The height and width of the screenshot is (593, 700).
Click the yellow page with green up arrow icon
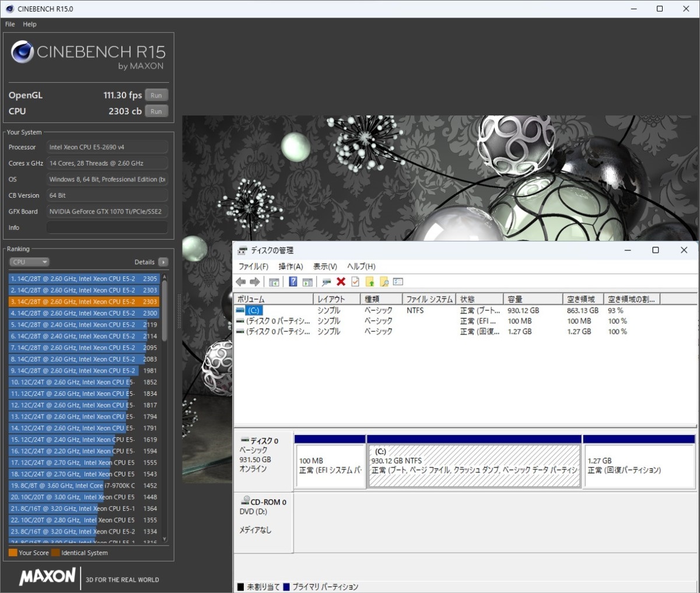point(369,282)
